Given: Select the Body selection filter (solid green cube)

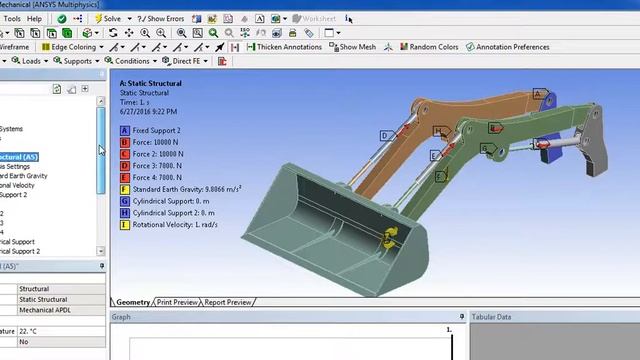Looking at the screenshot, I should point(67,33).
